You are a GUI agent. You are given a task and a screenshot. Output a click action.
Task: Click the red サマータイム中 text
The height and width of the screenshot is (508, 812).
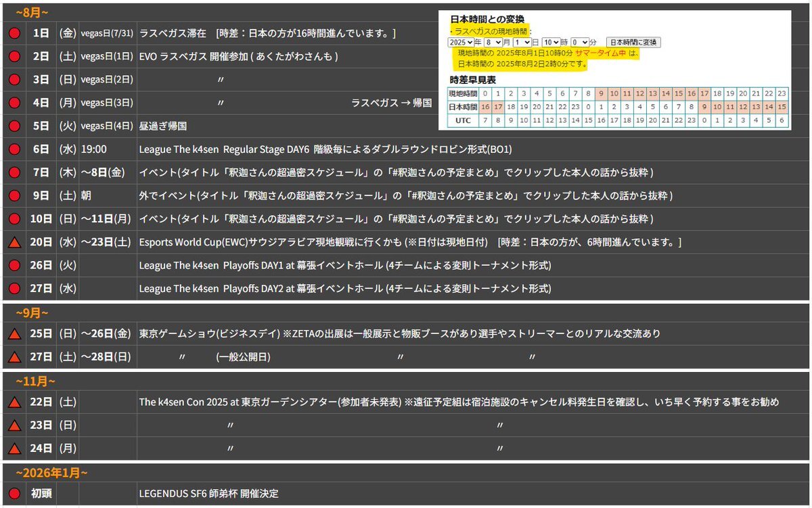click(601, 53)
